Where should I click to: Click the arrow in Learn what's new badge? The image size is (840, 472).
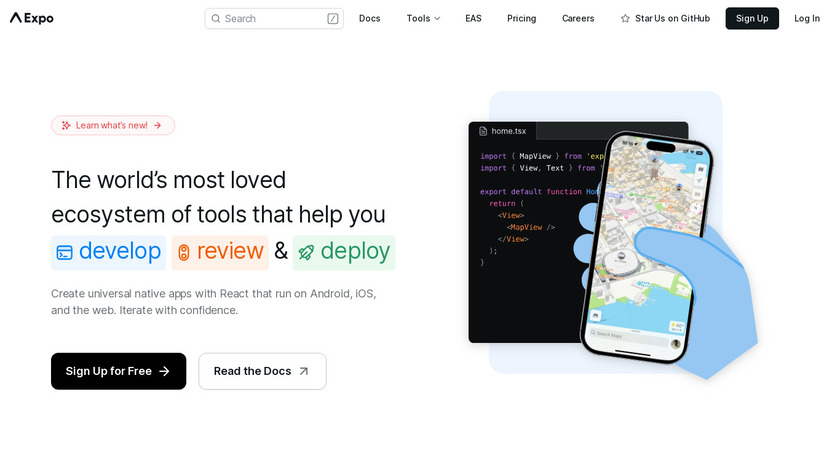click(158, 125)
